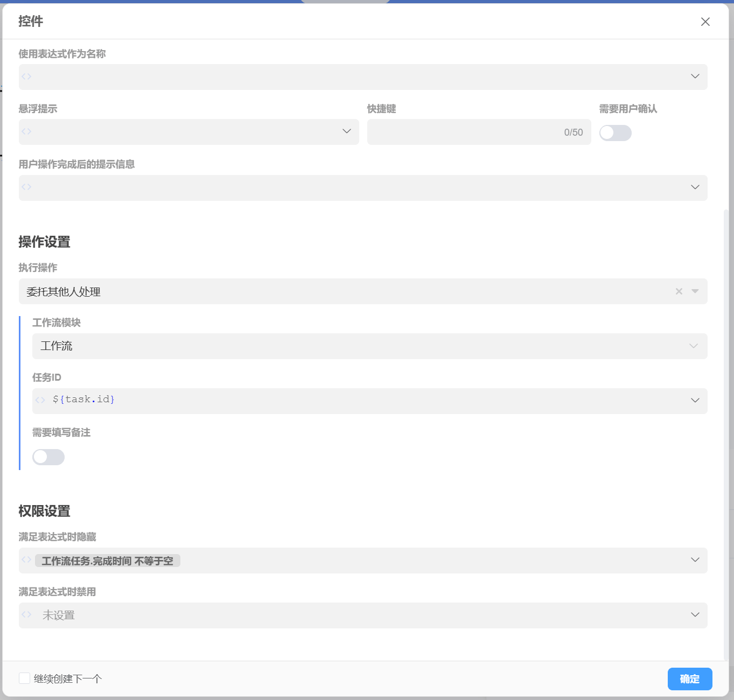Expand the 使用表达式作为名称 dropdown arrow
Image resolution: width=734 pixels, height=700 pixels.
click(695, 76)
